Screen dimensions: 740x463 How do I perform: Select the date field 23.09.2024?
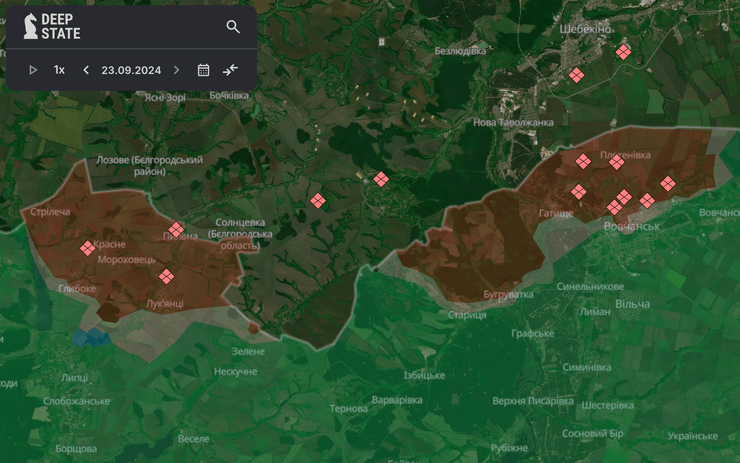coord(131,70)
